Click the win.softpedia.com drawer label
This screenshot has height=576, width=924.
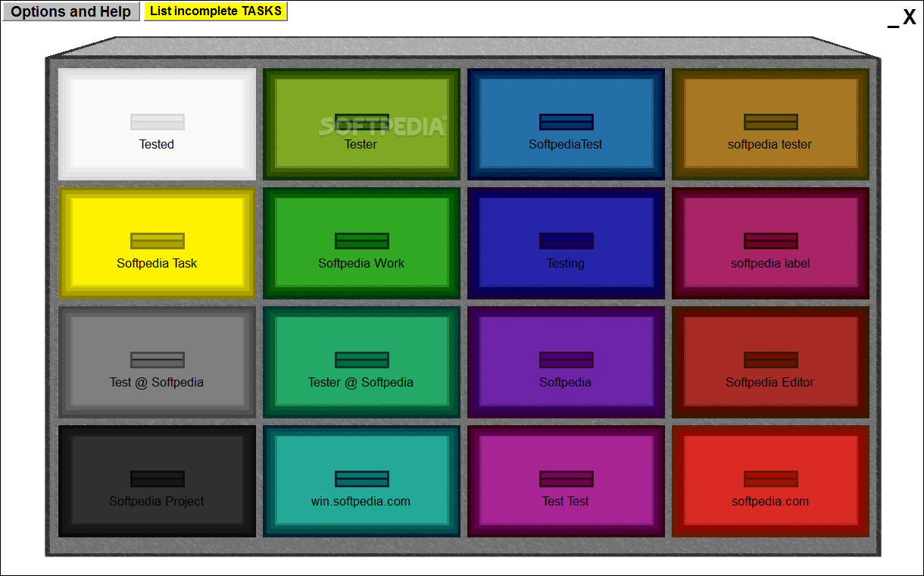pyautogui.click(x=361, y=502)
